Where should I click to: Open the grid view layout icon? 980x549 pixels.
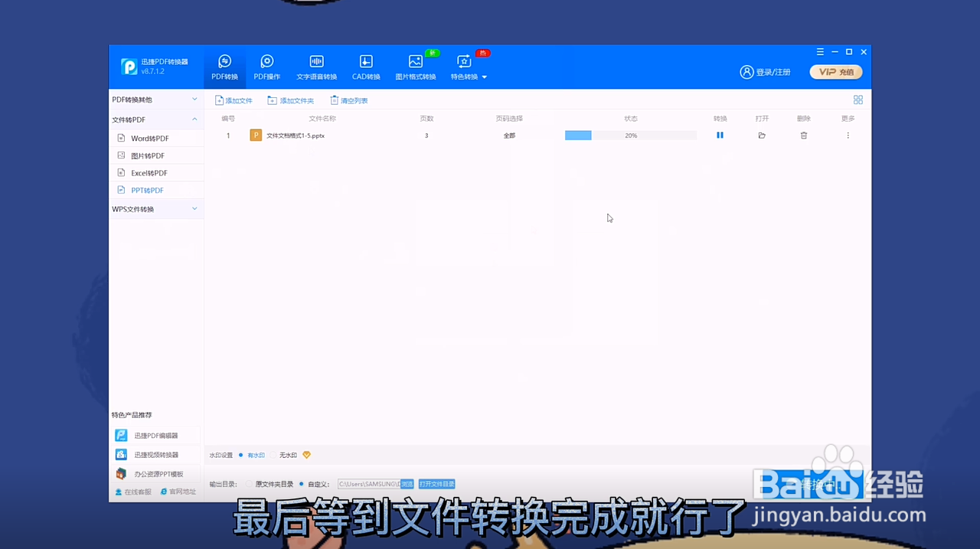pyautogui.click(x=857, y=100)
